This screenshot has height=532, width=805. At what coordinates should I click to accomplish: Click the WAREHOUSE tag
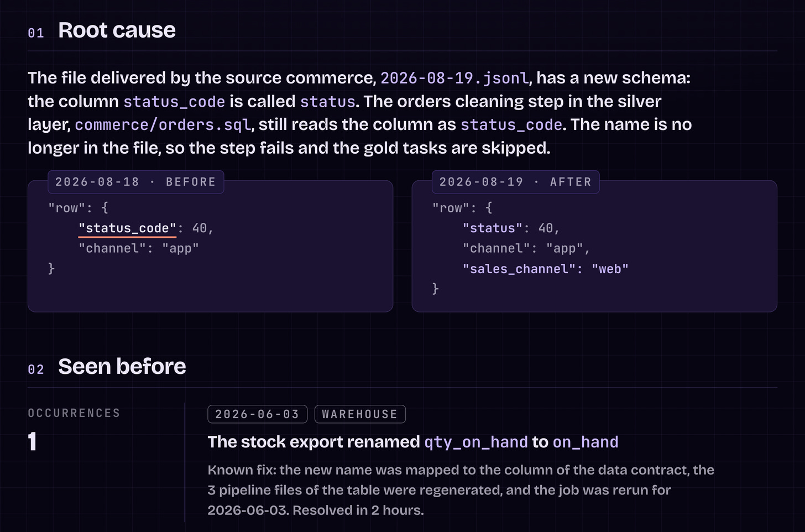pyautogui.click(x=360, y=414)
